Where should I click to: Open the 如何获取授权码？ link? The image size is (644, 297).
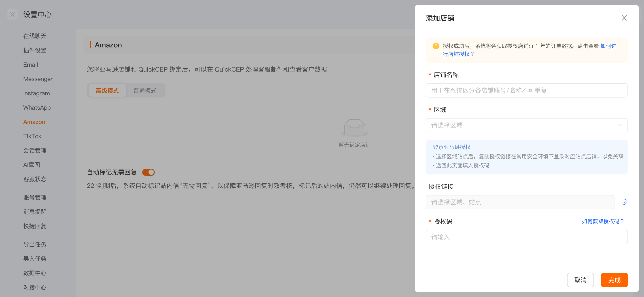click(x=603, y=221)
